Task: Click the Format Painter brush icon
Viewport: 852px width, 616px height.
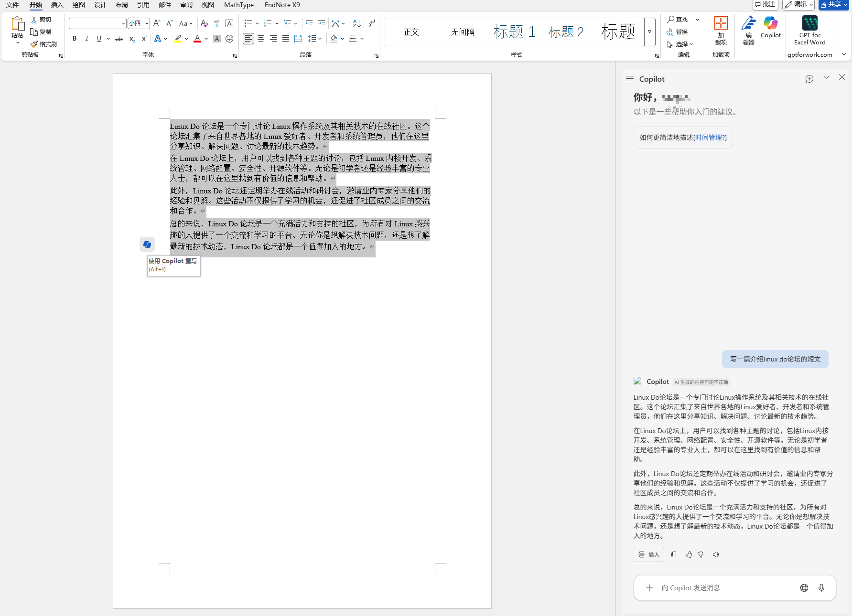Action: coord(43,44)
